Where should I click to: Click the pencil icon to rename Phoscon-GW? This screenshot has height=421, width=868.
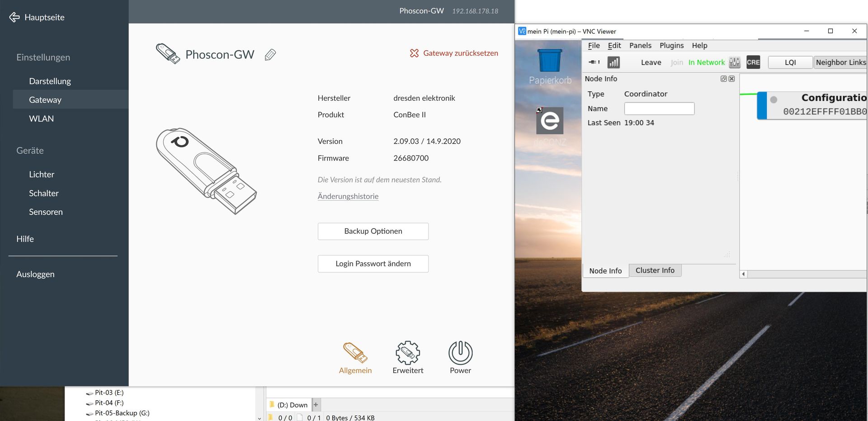[270, 55]
